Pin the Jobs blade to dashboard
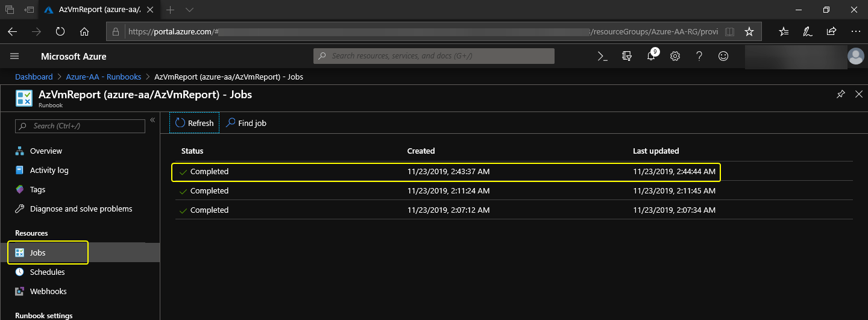Image resolution: width=868 pixels, height=320 pixels. click(x=841, y=95)
